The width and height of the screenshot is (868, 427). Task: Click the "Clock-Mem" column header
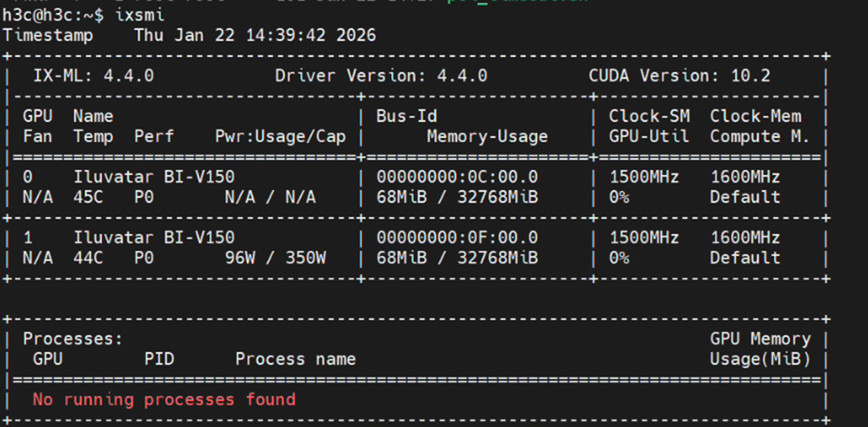[755, 116]
